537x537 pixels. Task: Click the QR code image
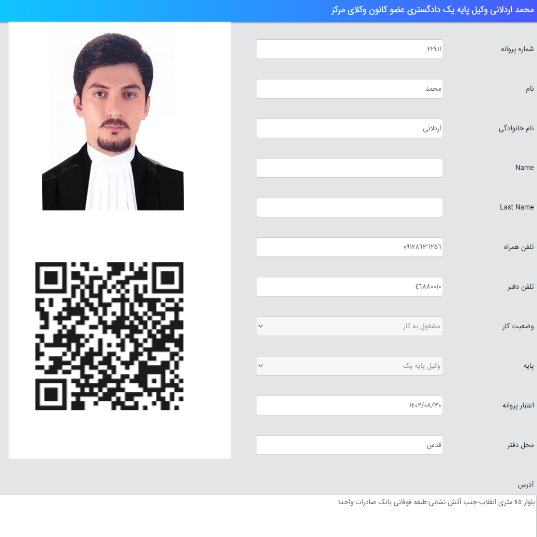pyautogui.click(x=109, y=336)
